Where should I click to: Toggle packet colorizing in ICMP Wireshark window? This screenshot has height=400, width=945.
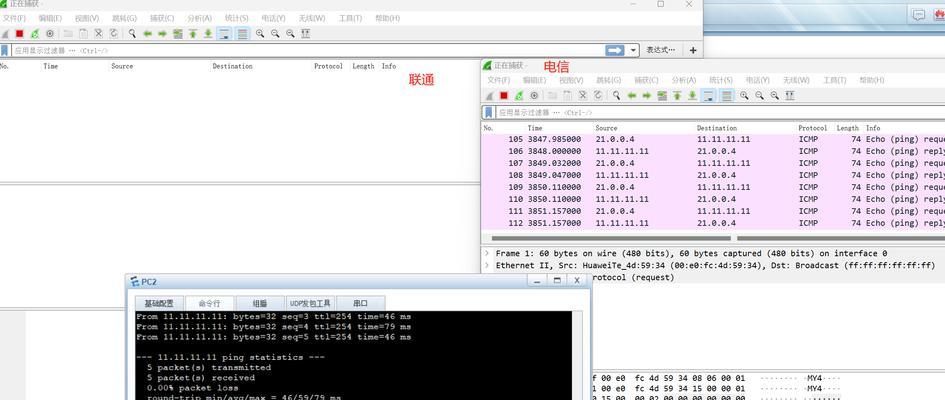pyautogui.click(x=727, y=96)
